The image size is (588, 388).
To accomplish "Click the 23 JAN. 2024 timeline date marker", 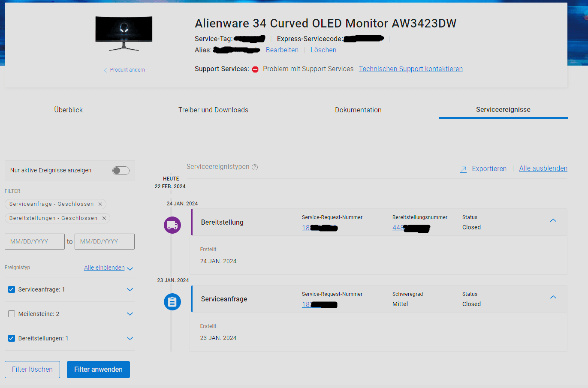I will coord(173,280).
